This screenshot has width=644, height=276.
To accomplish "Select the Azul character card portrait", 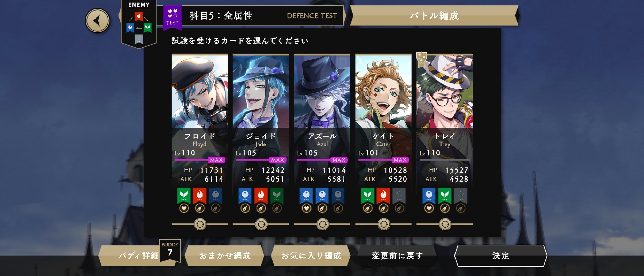I will click(x=322, y=91).
